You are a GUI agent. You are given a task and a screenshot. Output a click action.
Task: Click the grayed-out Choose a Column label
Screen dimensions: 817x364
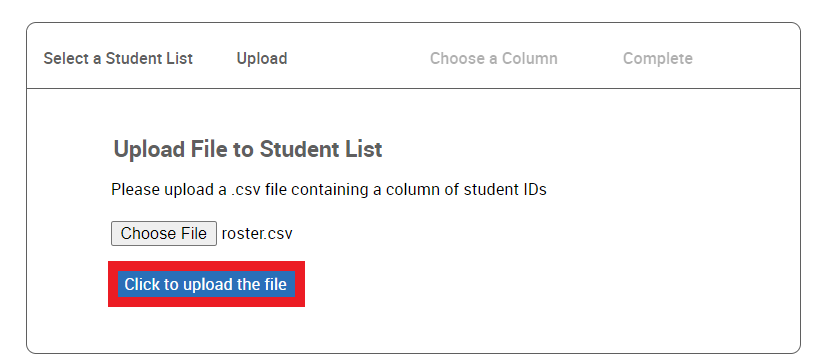click(x=493, y=58)
